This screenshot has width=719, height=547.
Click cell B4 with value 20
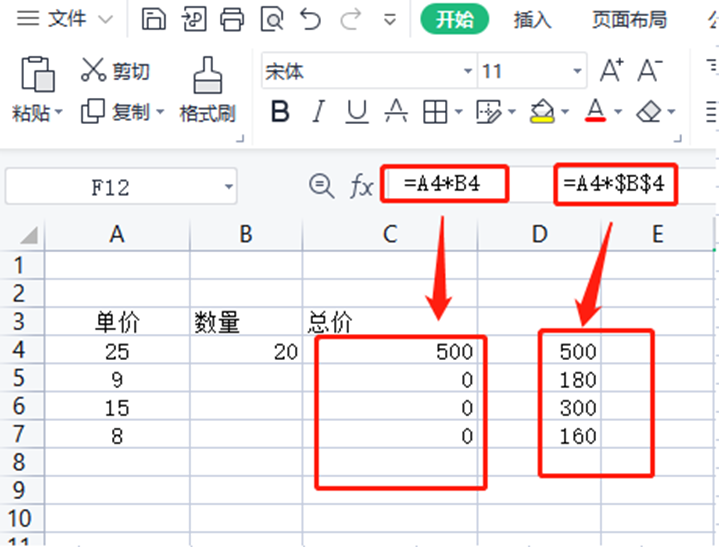[x=246, y=351]
